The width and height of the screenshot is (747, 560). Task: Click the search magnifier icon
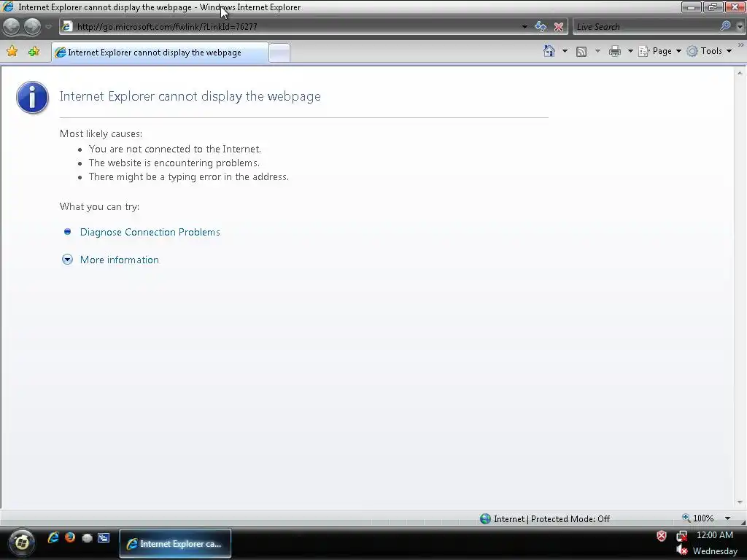tap(726, 26)
